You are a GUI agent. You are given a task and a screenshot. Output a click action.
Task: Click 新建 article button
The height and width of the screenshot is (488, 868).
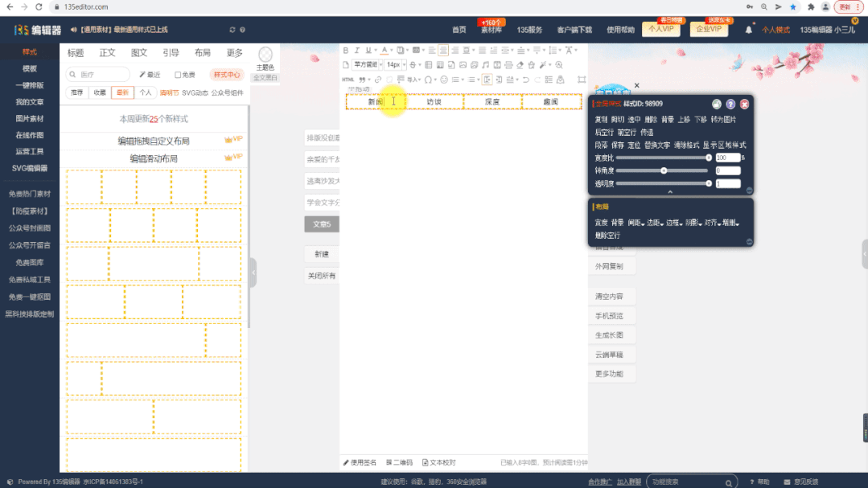(x=322, y=254)
